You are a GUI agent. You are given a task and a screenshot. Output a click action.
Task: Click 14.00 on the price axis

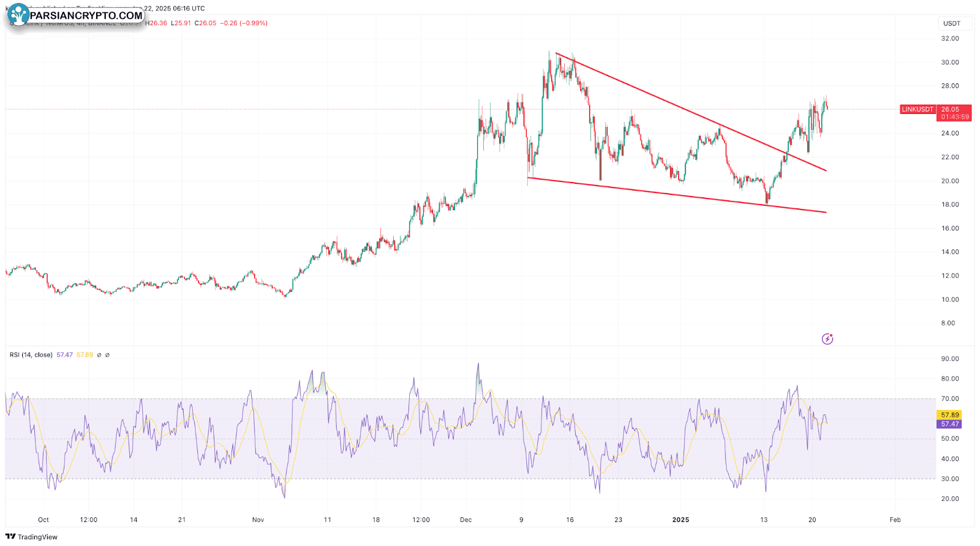[x=950, y=252]
